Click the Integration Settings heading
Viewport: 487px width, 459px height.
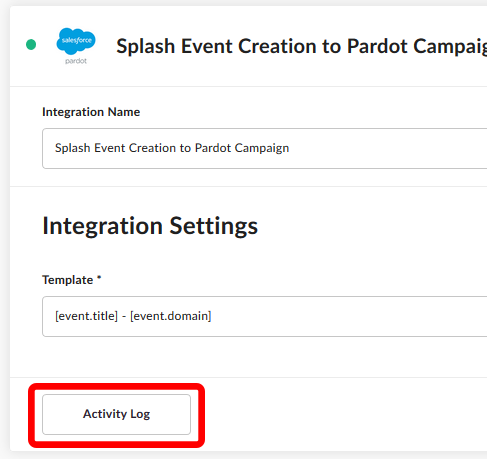[x=150, y=226]
